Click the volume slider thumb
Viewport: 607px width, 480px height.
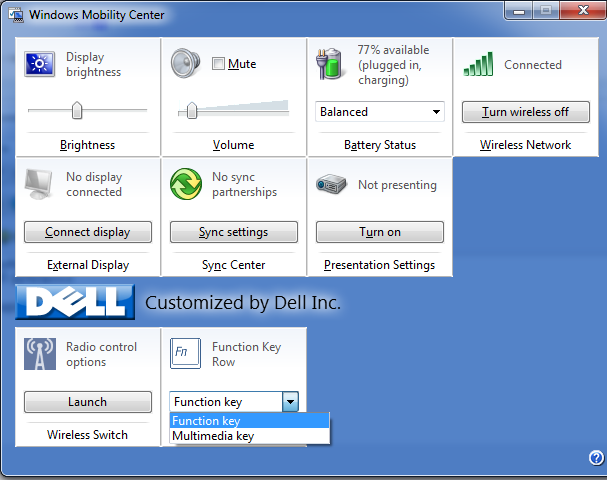point(192,111)
